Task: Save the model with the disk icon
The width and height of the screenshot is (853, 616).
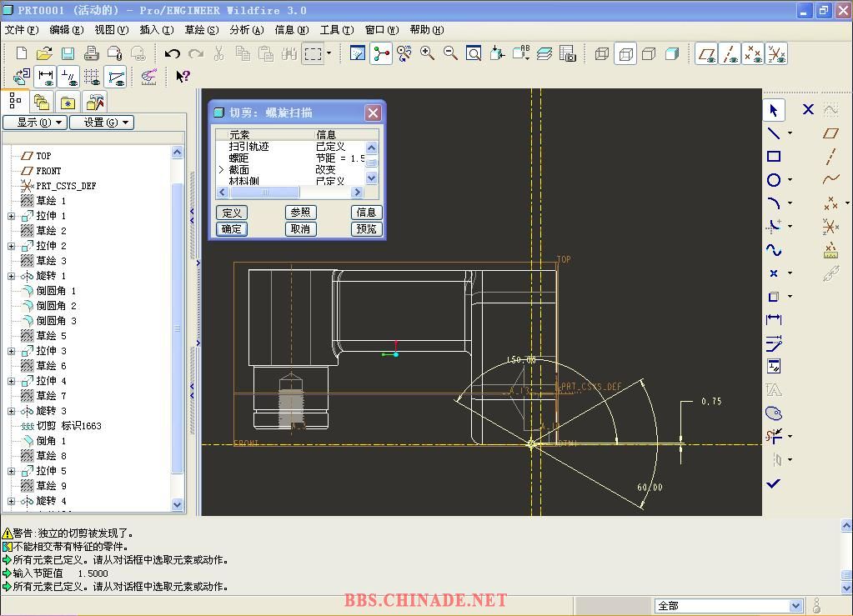Action: coord(68,53)
